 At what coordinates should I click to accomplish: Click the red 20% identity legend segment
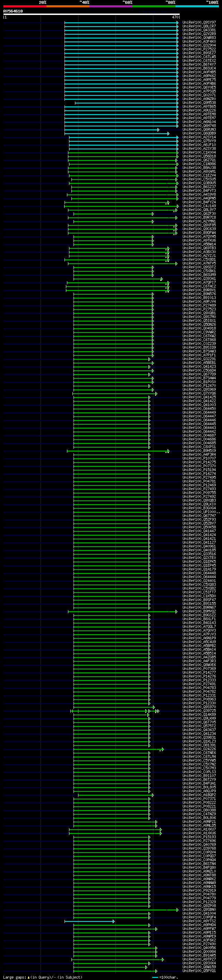25,6
